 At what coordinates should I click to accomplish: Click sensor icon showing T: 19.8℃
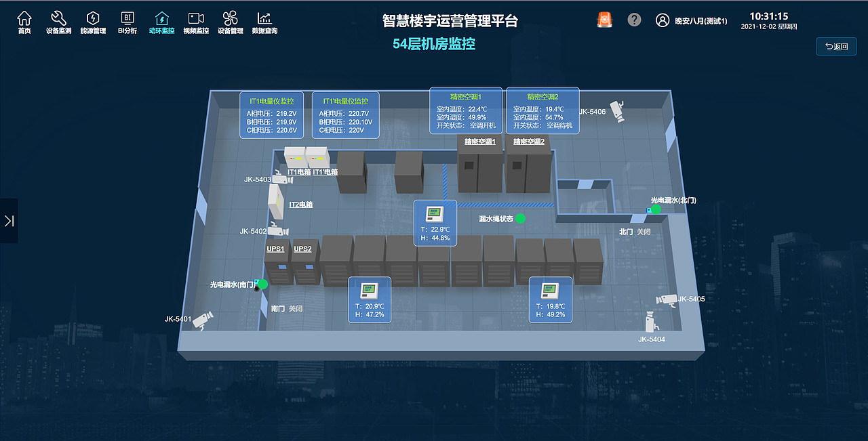tap(549, 291)
